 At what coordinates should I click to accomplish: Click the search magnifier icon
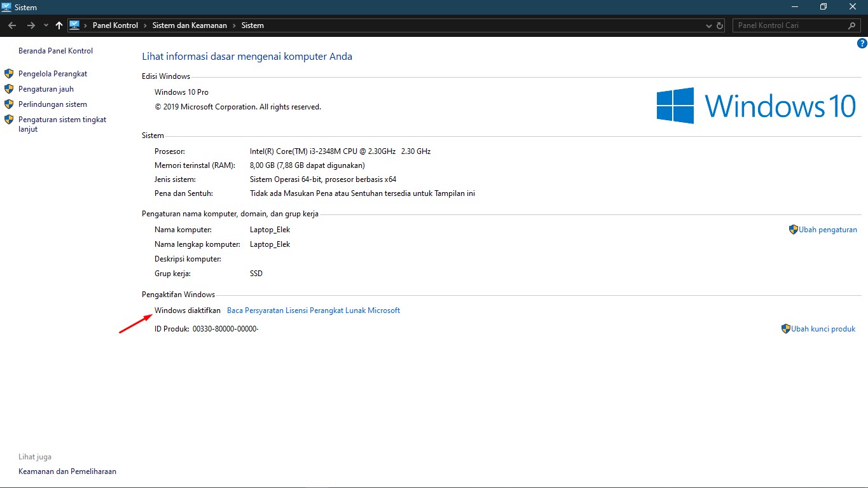coord(853,25)
